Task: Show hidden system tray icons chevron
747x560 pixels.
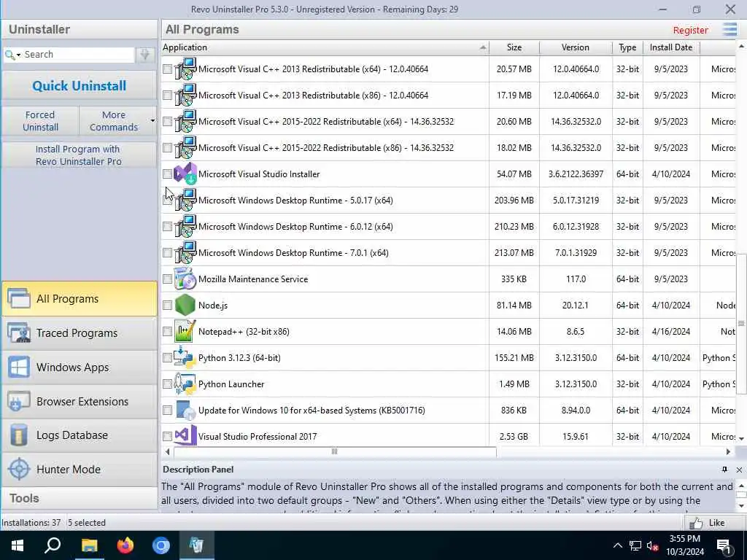Action: coord(617,545)
